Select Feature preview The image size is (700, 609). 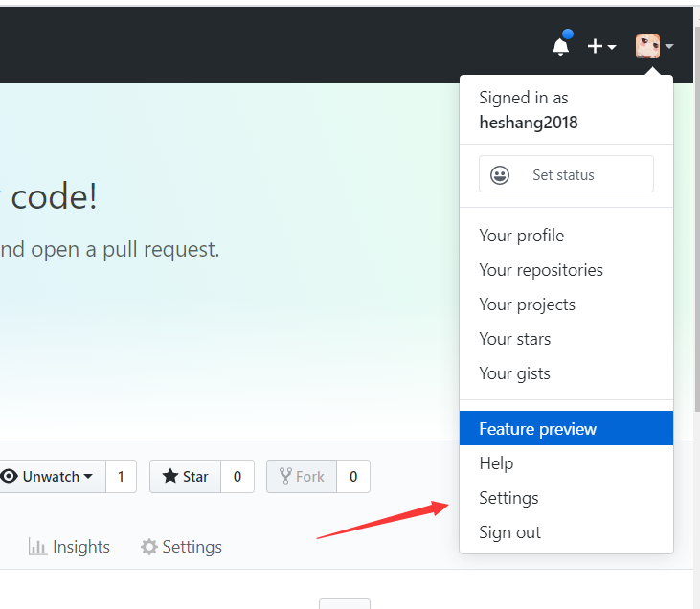tap(566, 428)
